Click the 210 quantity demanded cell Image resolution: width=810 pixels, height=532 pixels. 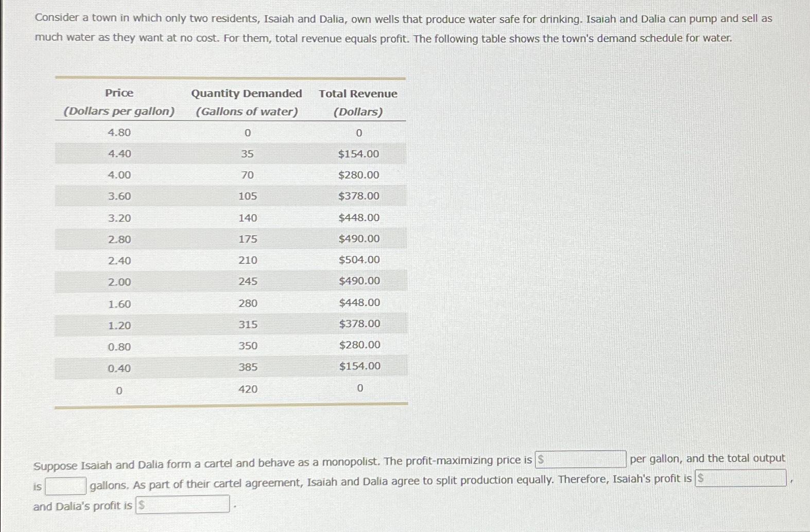(x=248, y=260)
